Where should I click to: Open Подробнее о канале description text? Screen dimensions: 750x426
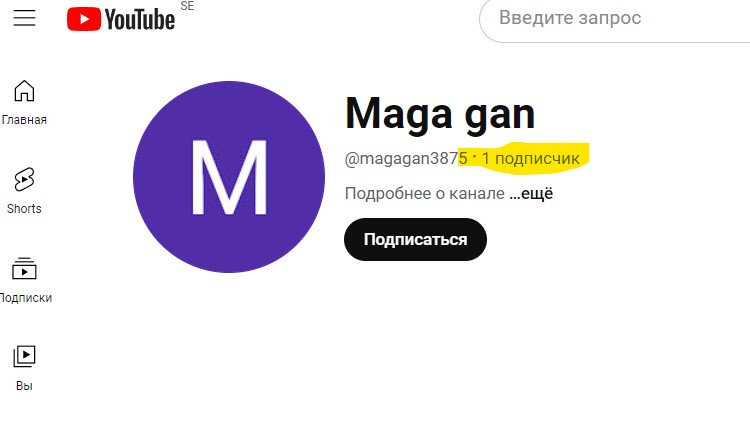point(425,194)
